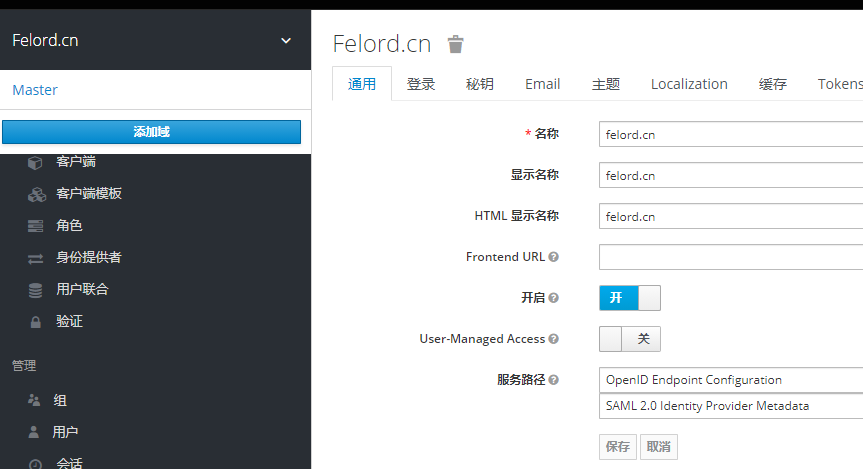This screenshot has width=863, height=469.
Task: Click the 用户 person icon
Action: point(34,432)
